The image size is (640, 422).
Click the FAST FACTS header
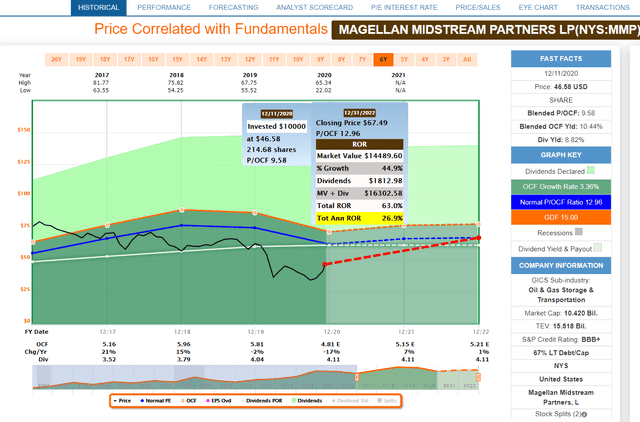pos(561,59)
